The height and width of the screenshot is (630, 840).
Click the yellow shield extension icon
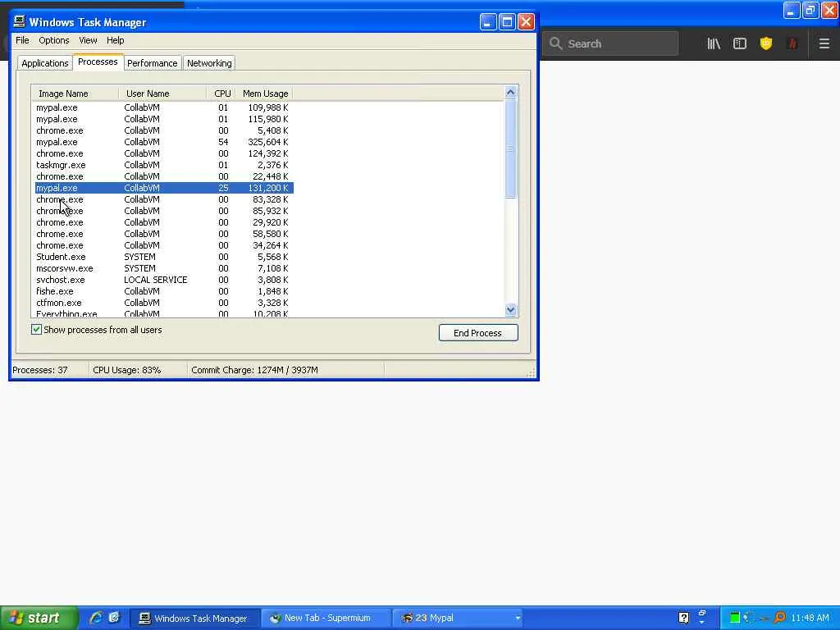pos(766,44)
